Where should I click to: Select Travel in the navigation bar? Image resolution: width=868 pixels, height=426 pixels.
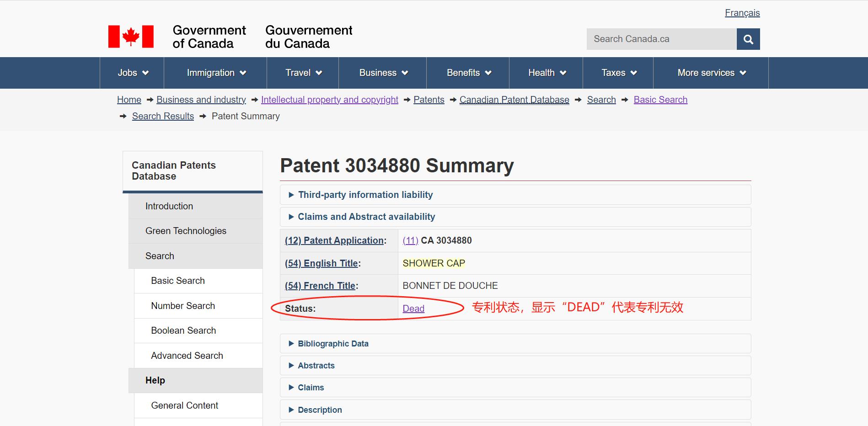point(302,72)
